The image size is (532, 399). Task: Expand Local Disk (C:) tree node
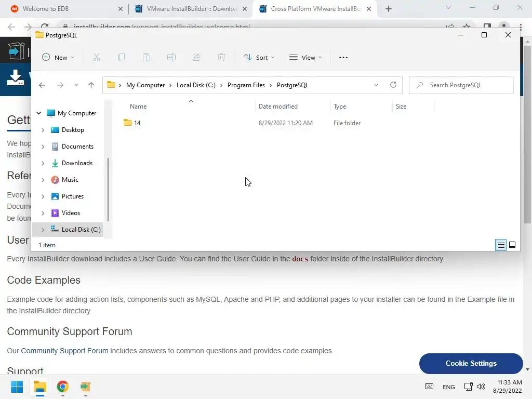click(43, 230)
